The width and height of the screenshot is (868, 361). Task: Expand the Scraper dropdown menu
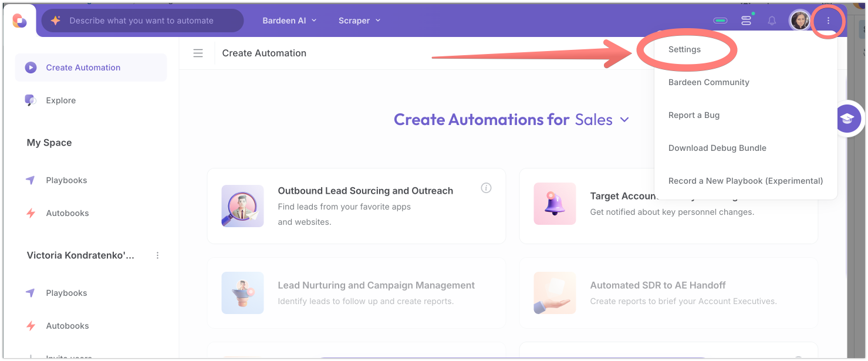(359, 21)
